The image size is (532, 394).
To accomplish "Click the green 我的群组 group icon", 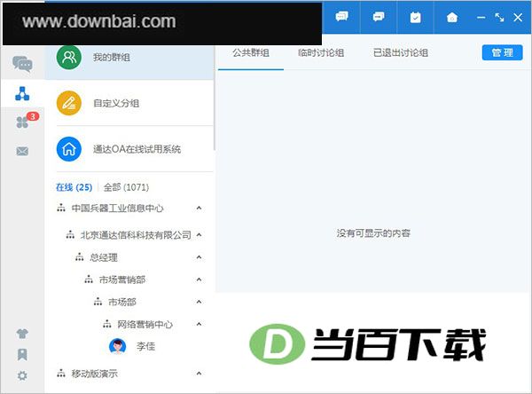I will coord(69,57).
